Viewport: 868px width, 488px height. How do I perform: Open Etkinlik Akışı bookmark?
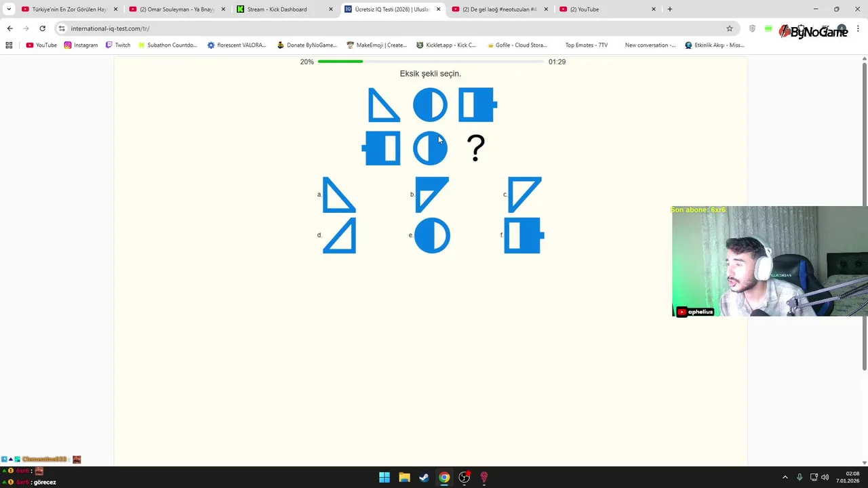point(715,45)
